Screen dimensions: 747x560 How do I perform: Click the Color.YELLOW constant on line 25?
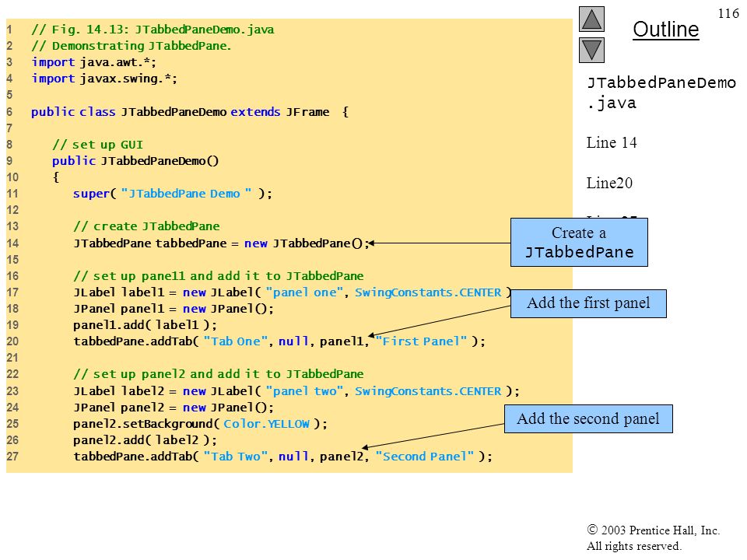(266, 424)
